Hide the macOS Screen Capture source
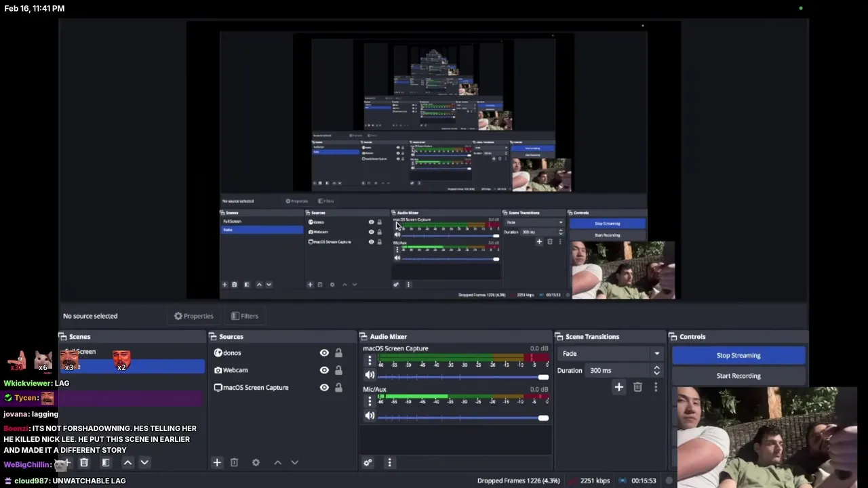 click(x=324, y=388)
